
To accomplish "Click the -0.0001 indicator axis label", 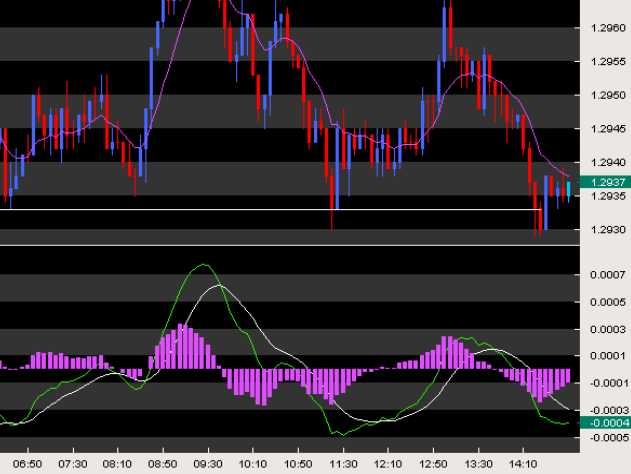I will pyautogui.click(x=608, y=383).
